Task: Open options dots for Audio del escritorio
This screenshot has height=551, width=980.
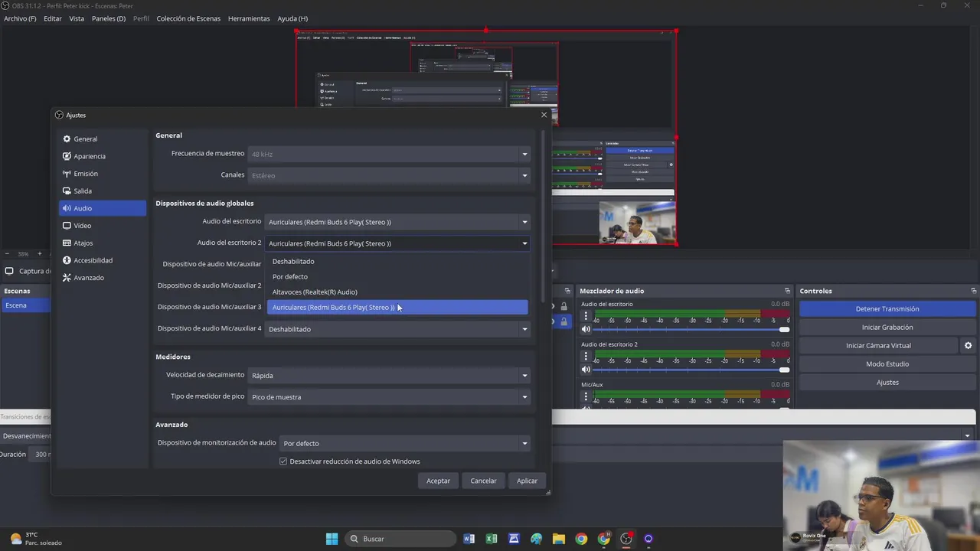Action: tap(586, 317)
